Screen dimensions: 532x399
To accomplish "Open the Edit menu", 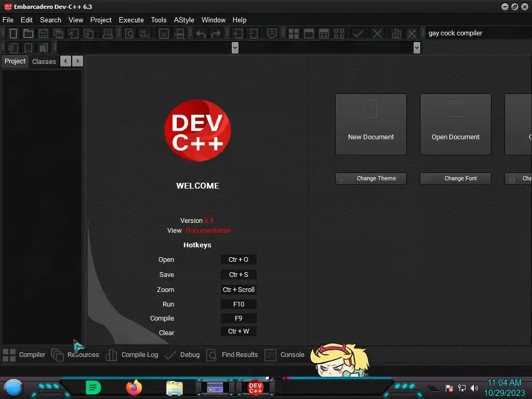I will coord(26,20).
